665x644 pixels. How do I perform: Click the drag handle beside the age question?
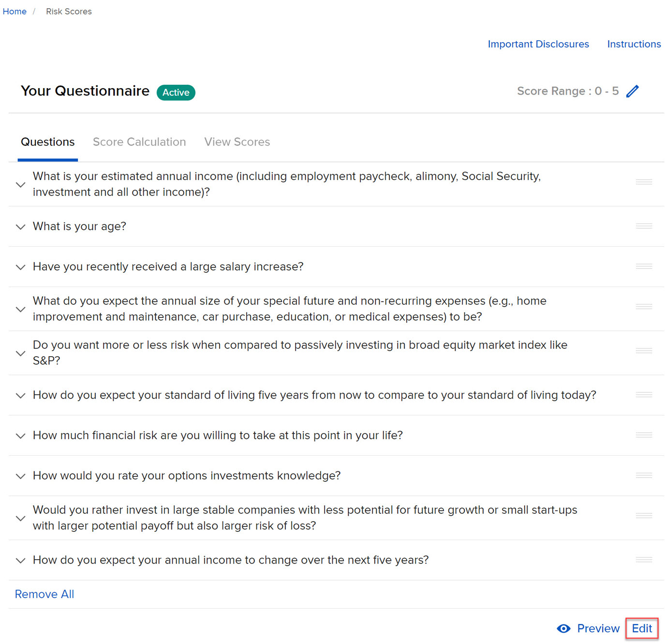point(644,225)
